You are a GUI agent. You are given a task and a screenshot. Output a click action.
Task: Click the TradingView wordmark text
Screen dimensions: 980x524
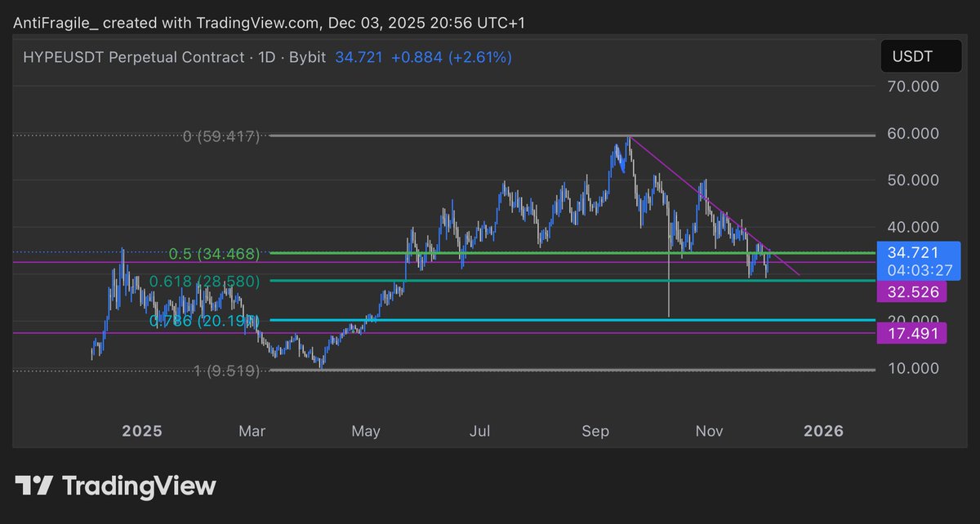[140, 486]
